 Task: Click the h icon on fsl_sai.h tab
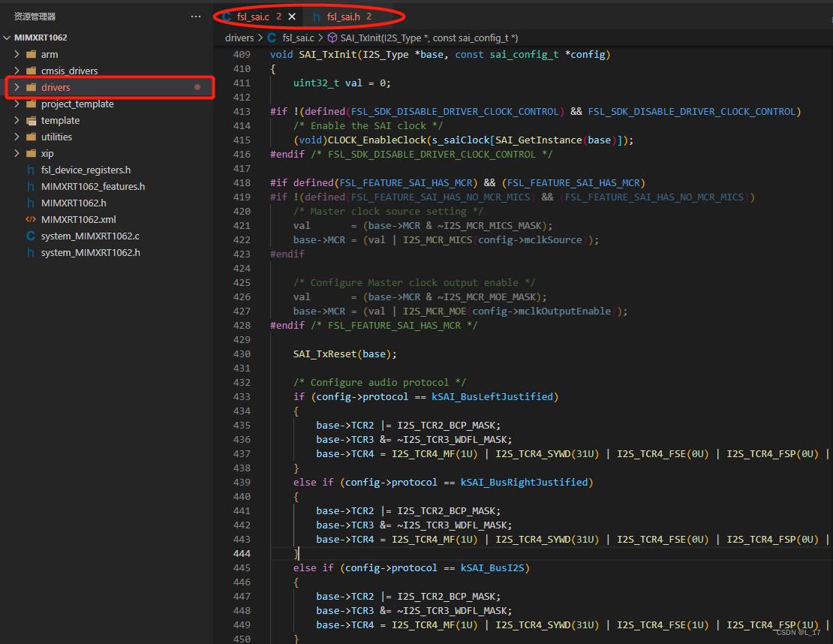pyautogui.click(x=317, y=17)
